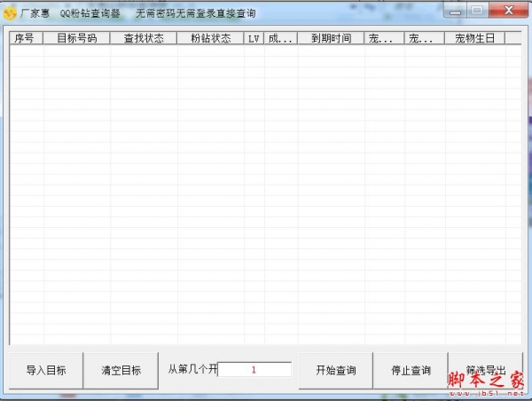Select the 查找状态 column header

[144, 38]
